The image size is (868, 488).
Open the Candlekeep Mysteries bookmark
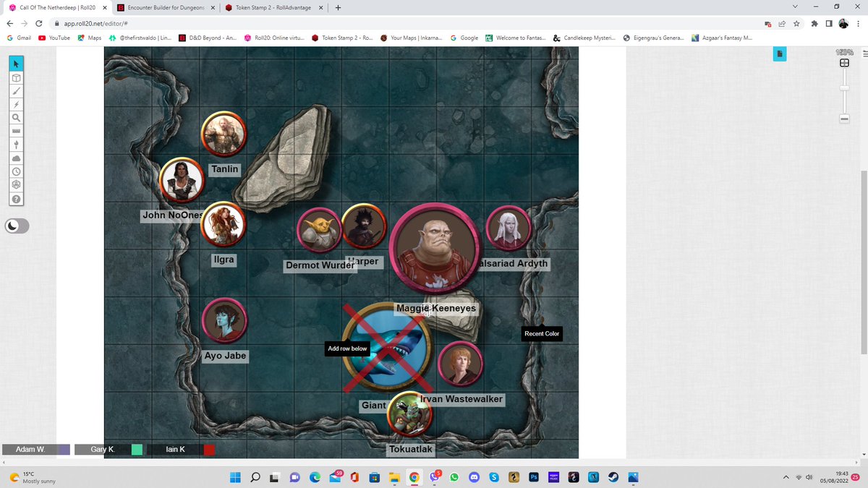[584, 38]
